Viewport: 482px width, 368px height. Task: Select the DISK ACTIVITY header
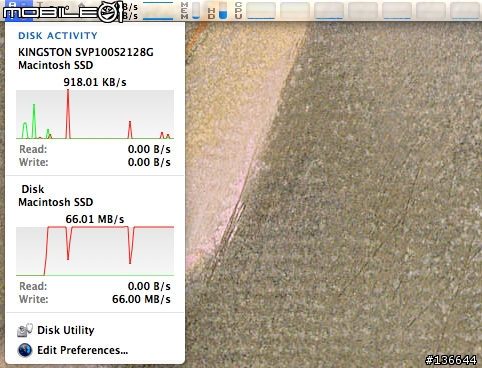click(58, 36)
